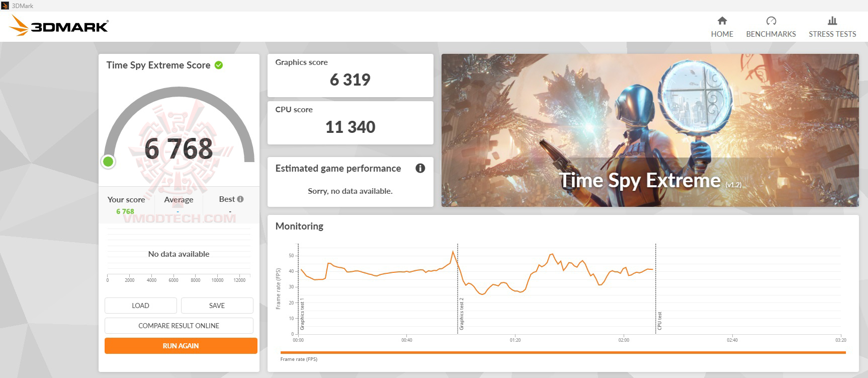
Task: Click the orange Frame rate legend bar
Action: 563,352
